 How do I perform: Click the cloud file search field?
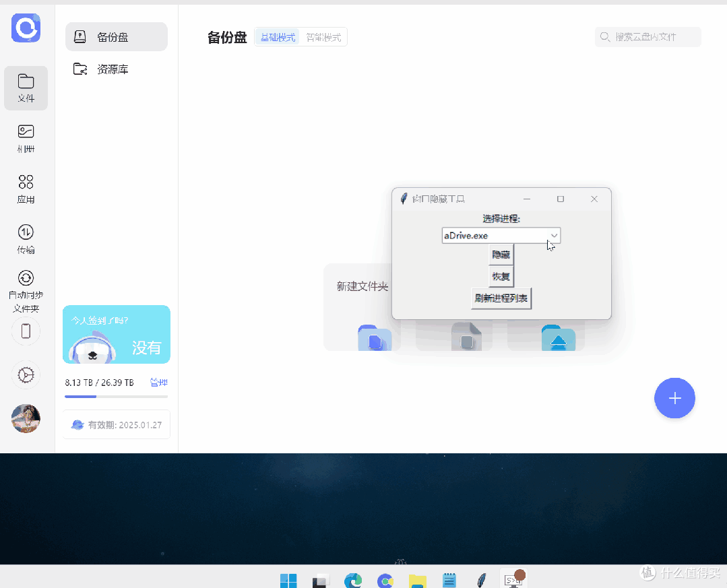(647, 37)
